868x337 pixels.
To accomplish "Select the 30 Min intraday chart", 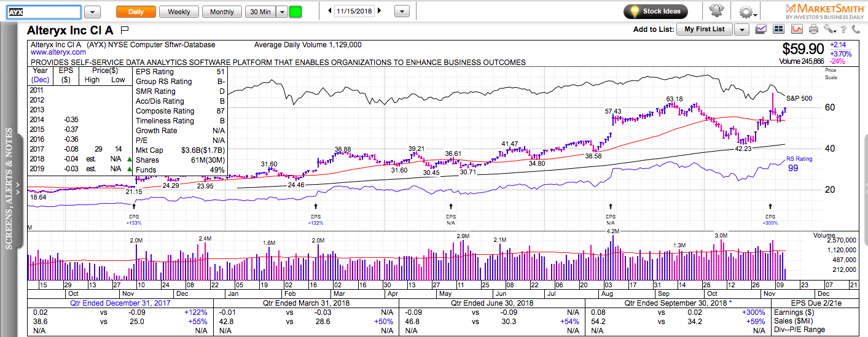I will 260,12.
